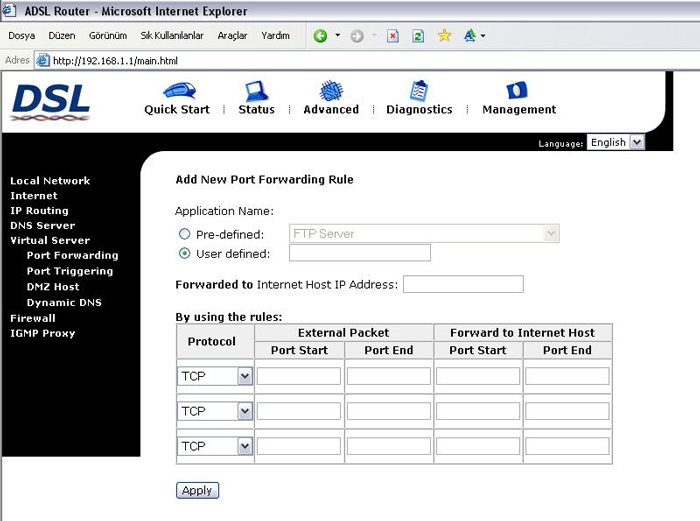Select the Pre-defined radio button
The width and height of the screenshot is (700, 521).
coord(184,234)
